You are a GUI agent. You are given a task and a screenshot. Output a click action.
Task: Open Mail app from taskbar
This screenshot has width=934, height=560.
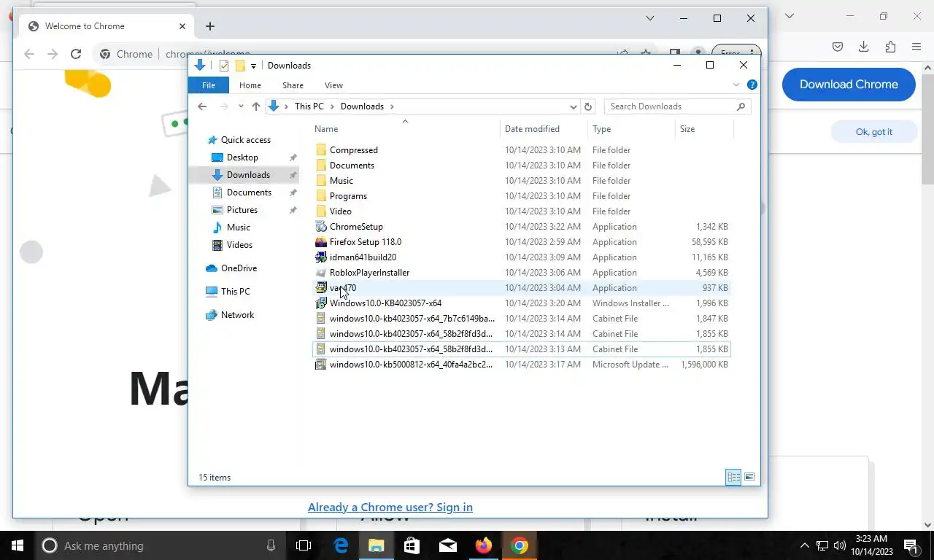[x=448, y=545]
